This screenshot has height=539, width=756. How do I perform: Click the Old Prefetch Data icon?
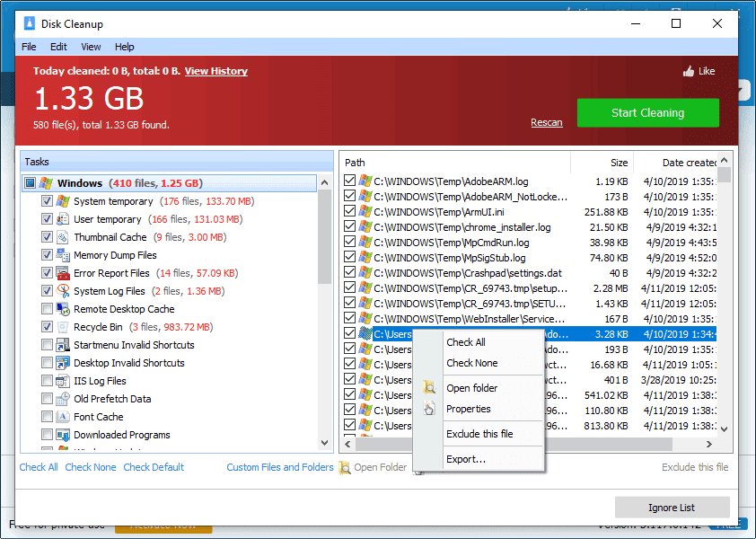click(63, 399)
